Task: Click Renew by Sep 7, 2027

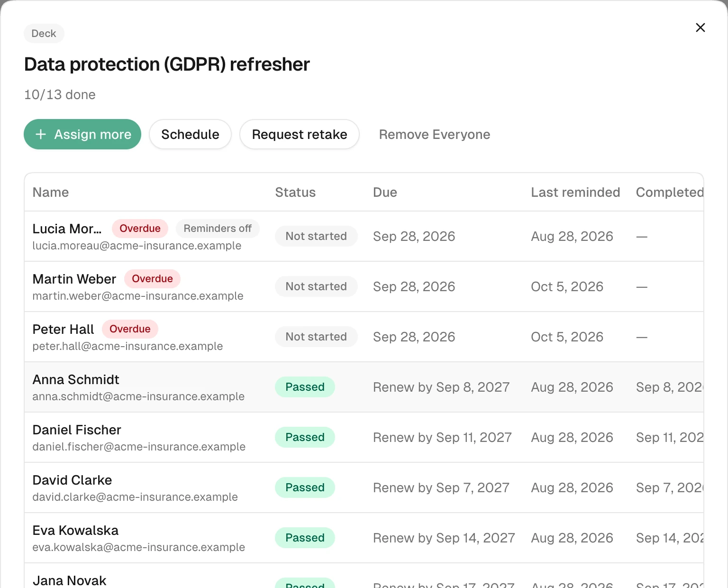Action: click(x=441, y=487)
